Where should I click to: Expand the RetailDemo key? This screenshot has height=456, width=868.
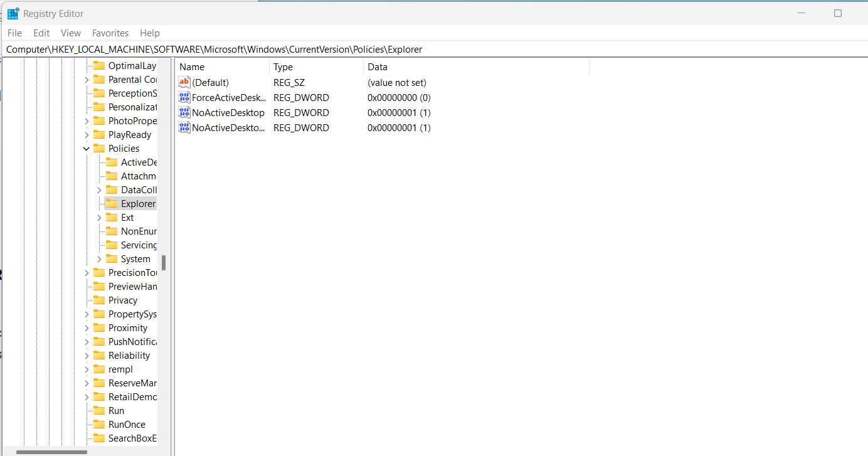[x=87, y=397]
